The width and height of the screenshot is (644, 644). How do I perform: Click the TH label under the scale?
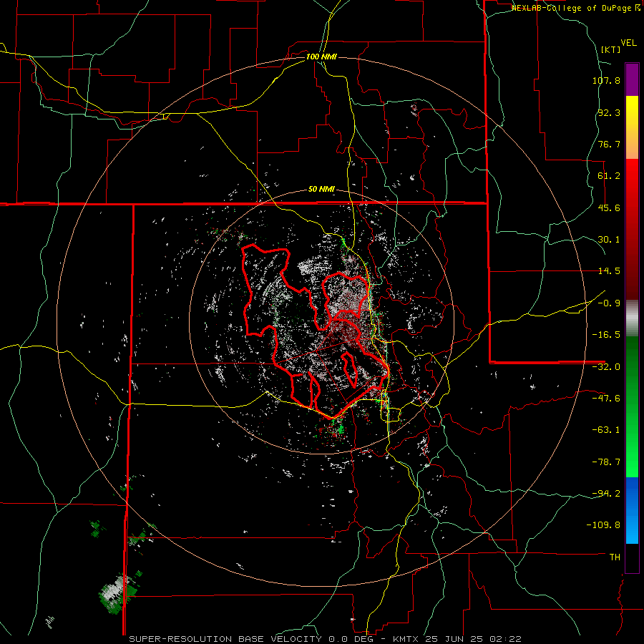click(615, 557)
